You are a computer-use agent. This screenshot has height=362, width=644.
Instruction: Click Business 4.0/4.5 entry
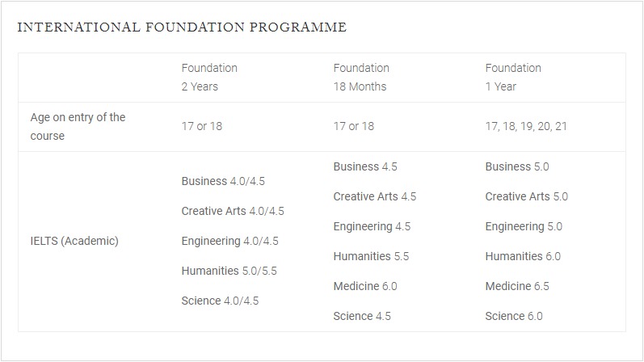pyautogui.click(x=223, y=181)
